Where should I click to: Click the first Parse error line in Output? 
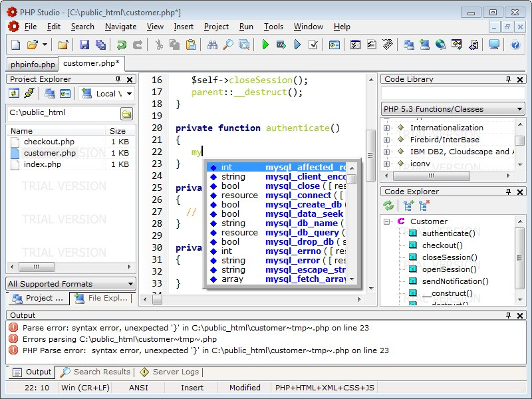tap(196, 328)
